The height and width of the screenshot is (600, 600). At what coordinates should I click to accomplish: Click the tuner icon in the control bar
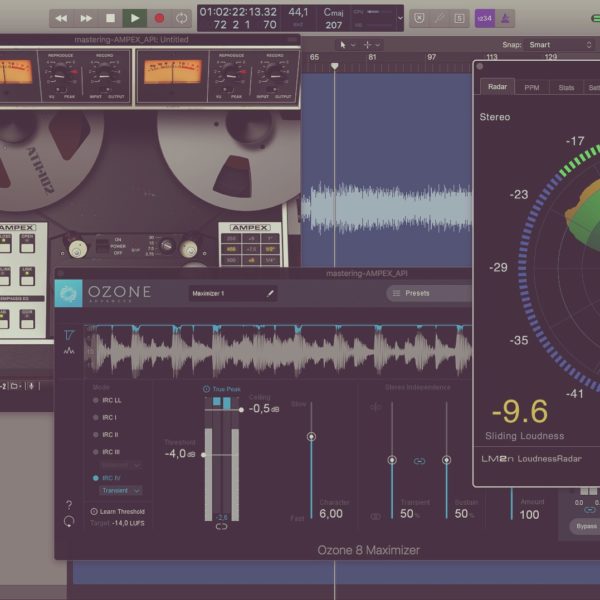coord(440,18)
